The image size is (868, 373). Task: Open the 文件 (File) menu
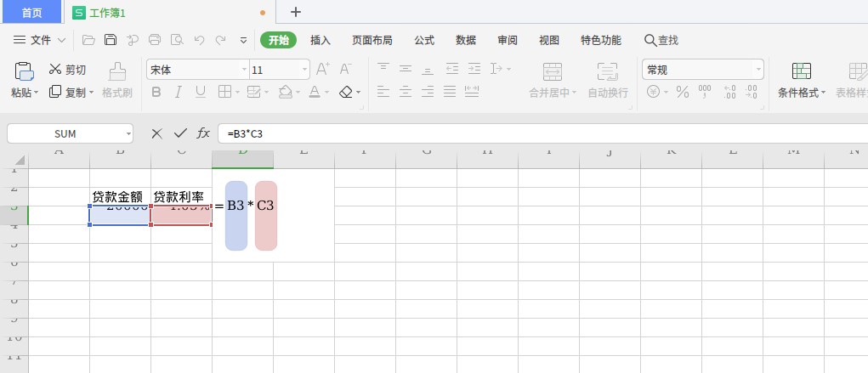pos(39,40)
